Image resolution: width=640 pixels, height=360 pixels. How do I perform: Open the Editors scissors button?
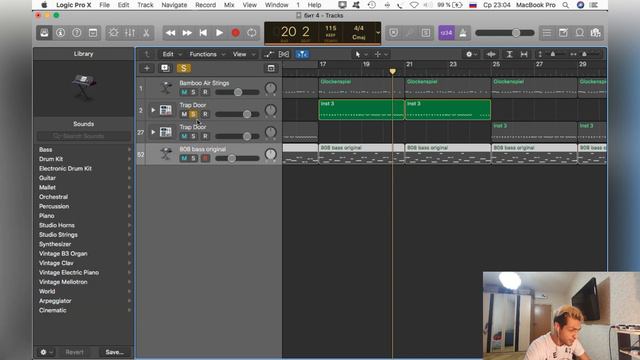(146, 33)
